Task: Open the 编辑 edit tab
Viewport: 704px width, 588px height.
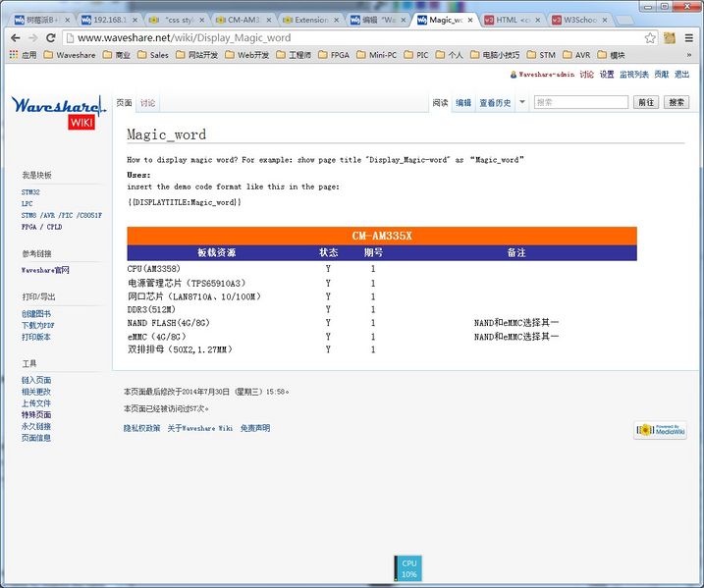Action: 463,103
